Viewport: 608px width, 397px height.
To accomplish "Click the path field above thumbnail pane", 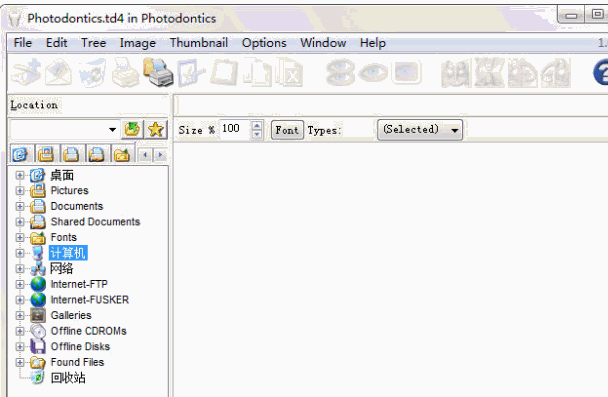I will pos(391,105).
